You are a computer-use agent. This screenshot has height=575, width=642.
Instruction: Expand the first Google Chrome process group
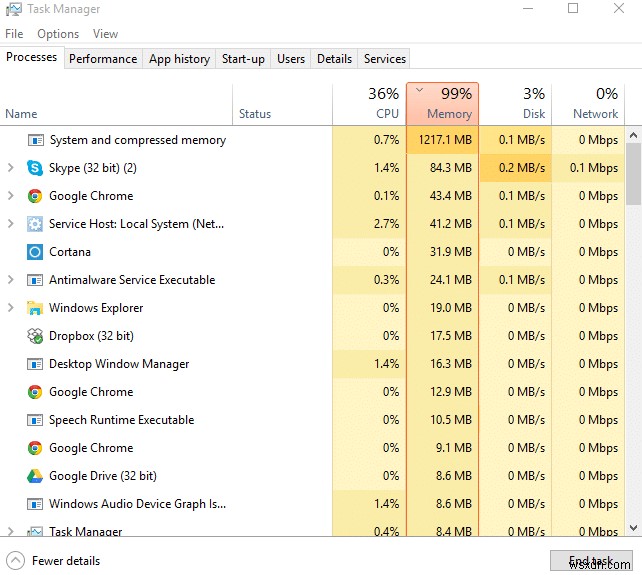click(11, 196)
